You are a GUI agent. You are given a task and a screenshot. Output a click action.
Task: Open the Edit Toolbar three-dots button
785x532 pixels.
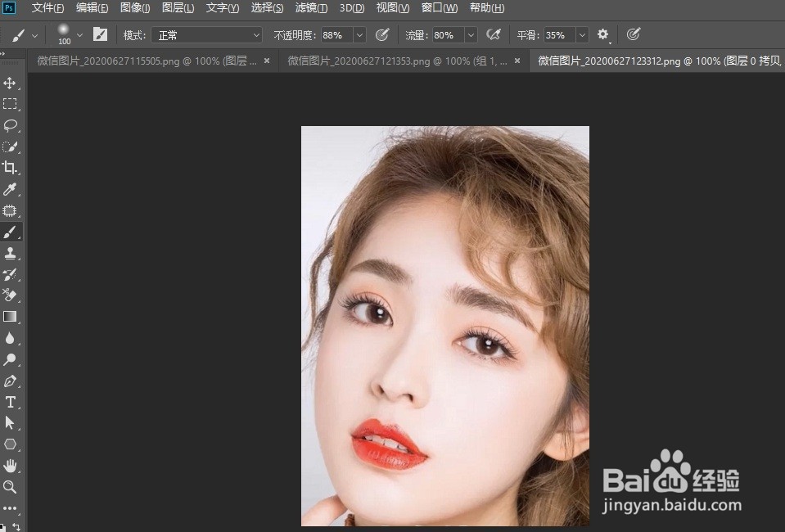click(10, 508)
